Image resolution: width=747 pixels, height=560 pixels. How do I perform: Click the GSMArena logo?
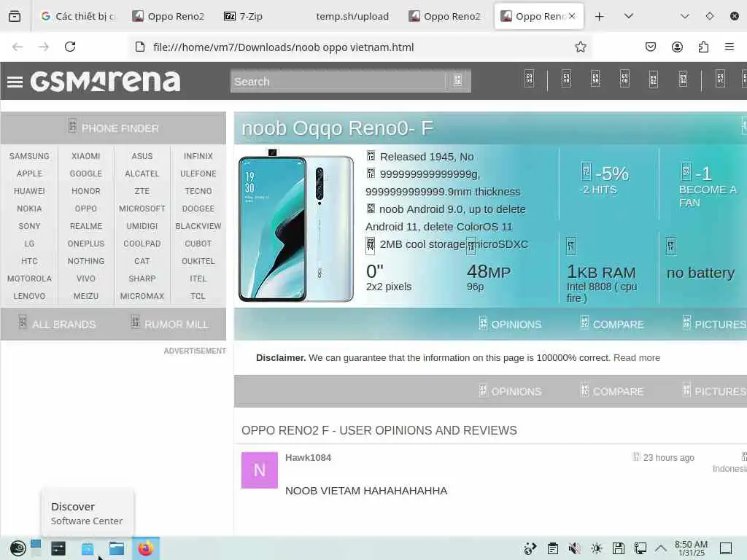(105, 81)
